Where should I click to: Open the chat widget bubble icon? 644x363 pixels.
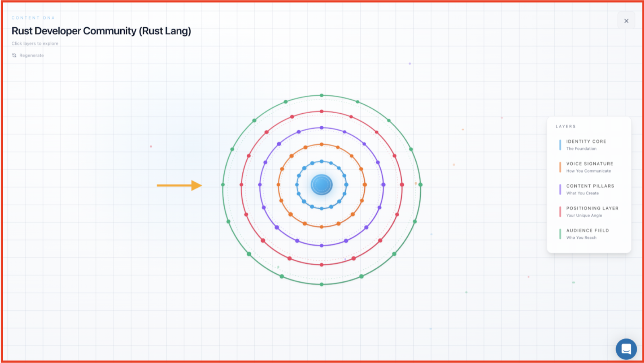[626, 349]
